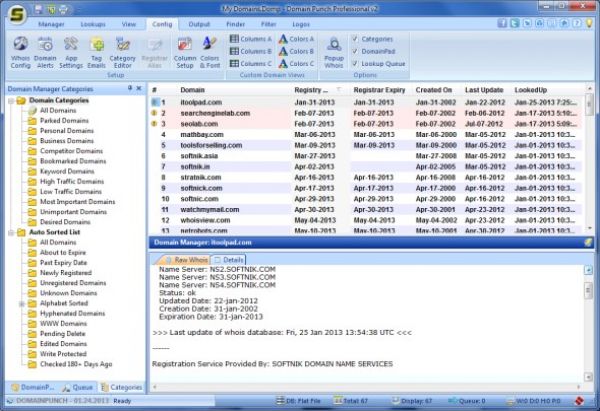Select the searchenginelab.com row
The width and height of the screenshot is (600, 411).
coord(366,113)
